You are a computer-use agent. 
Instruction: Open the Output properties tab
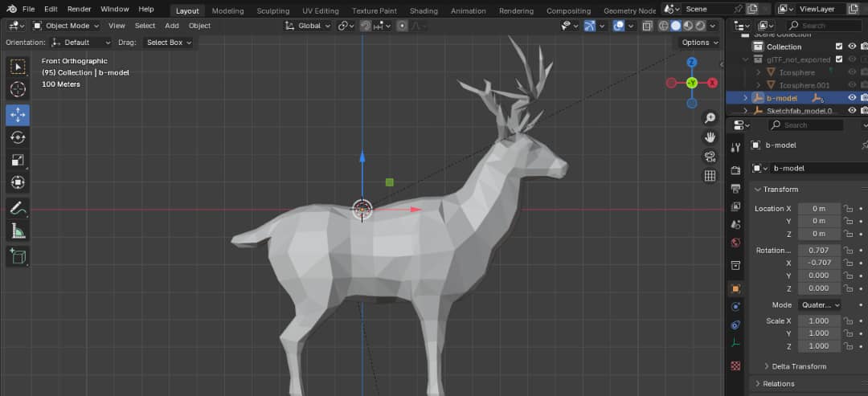tap(735, 189)
